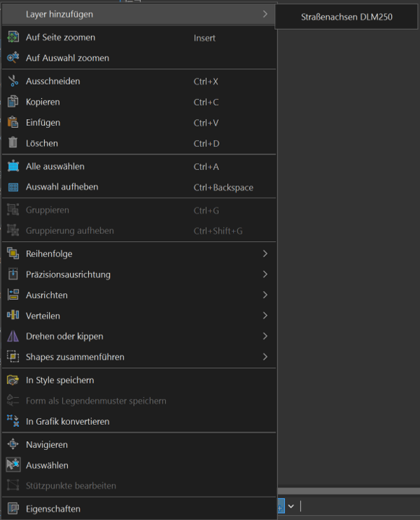Click the Ctrl+D shortcut text
The height and width of the screenshot is (520, 420).
coord(206,144)
